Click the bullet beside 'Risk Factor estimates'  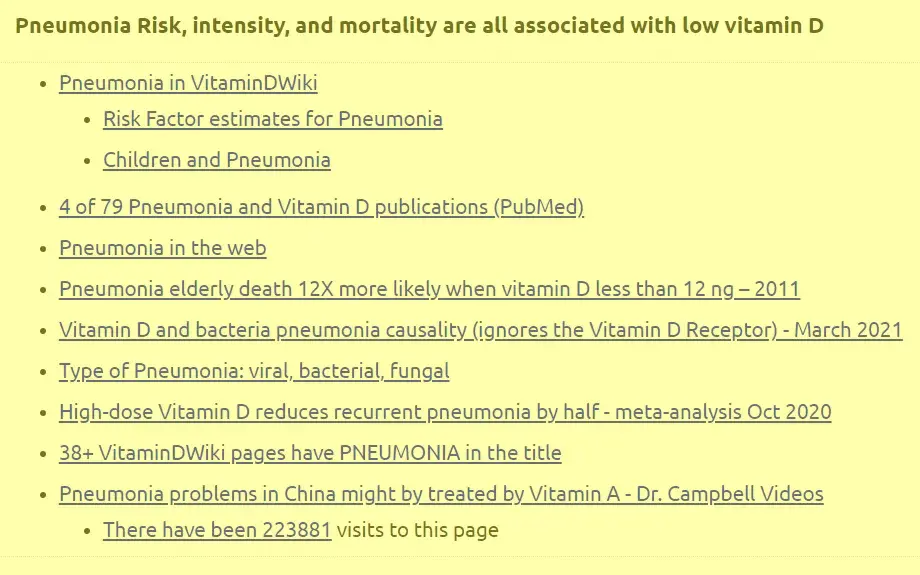[87, 120]
